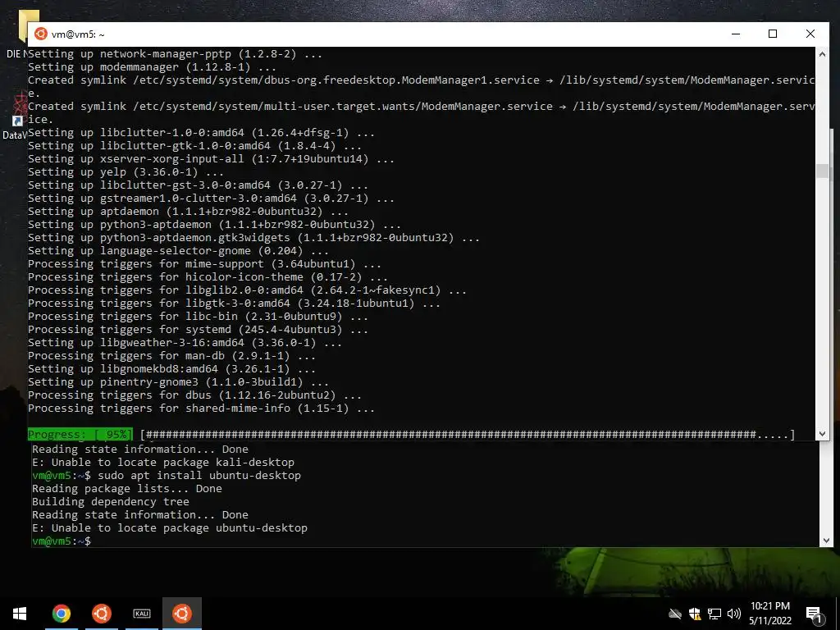840x630 pixels.
Task: Click 'Setting up xserver-xorg-input-all' line
Action: tap(211, 159)
